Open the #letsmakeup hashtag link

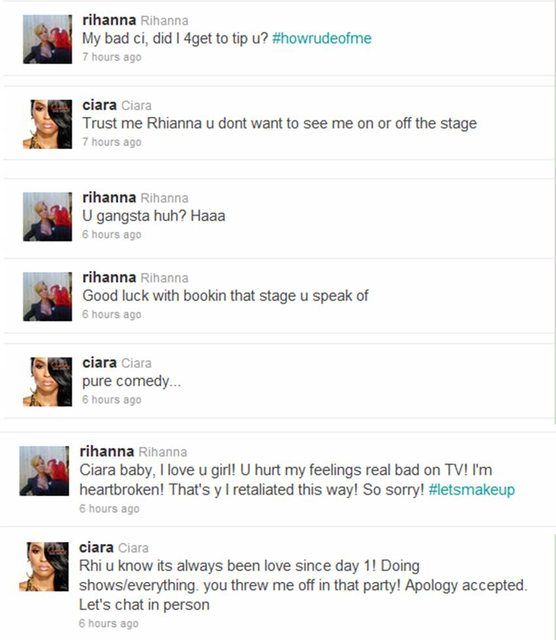[471, 489]
